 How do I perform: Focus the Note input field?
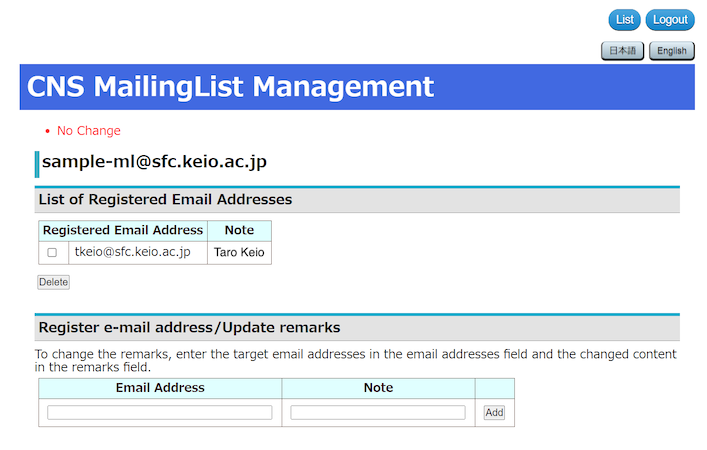pos(378,412)
